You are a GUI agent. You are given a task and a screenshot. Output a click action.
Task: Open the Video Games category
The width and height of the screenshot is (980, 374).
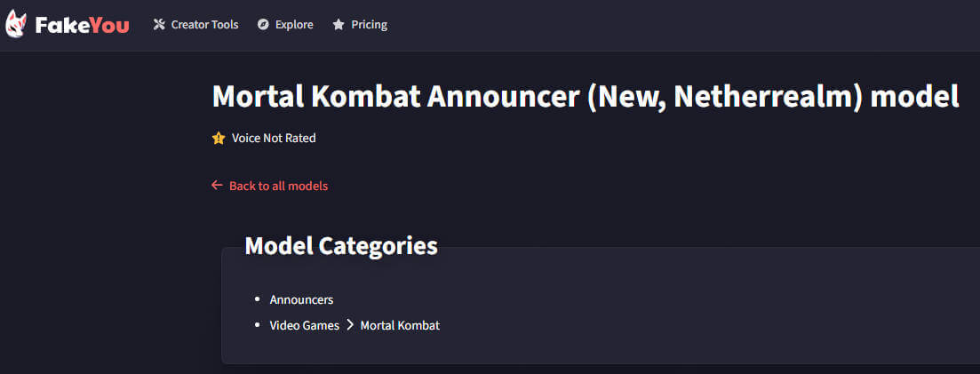tap(305, 325)
